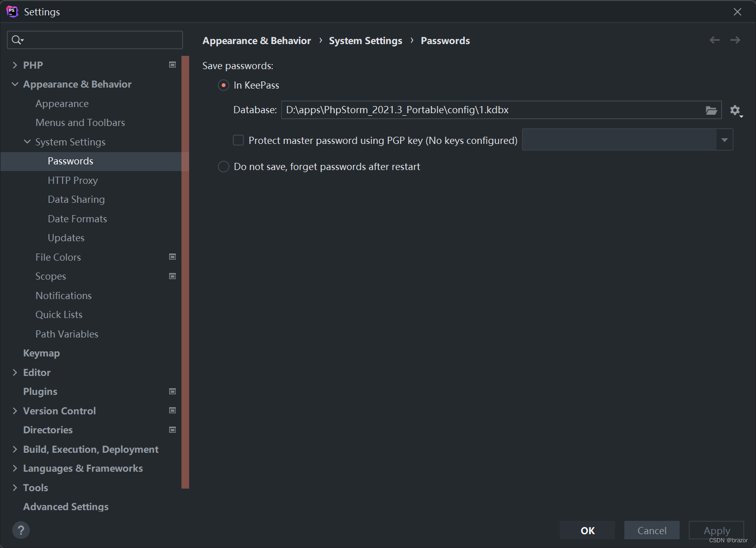This screenshot has width=756, height=548.
Task: Click the OK button
Action: (x=587, y=531)
